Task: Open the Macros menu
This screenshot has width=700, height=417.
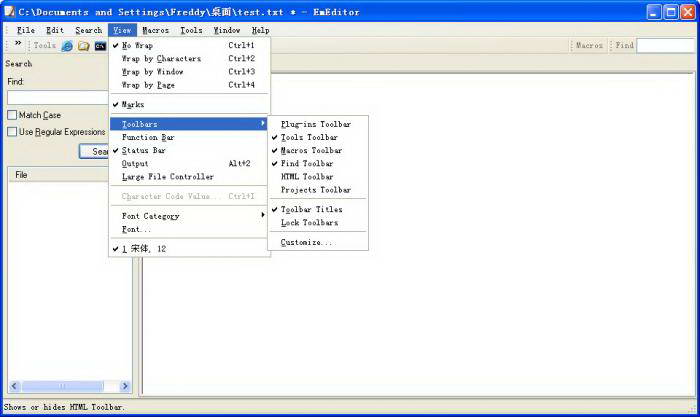Action: coord(155,30)
